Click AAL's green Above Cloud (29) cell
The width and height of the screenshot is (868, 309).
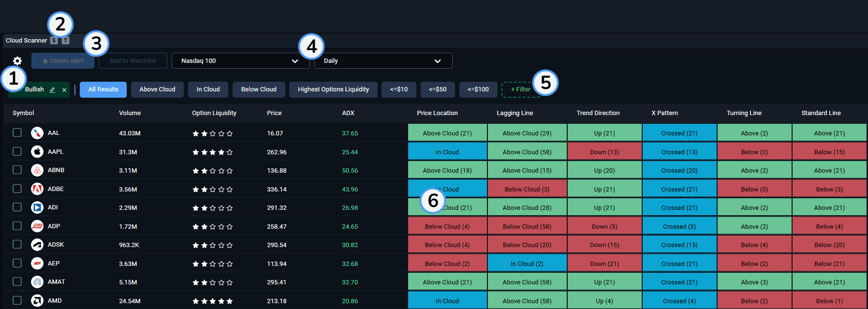[x=527, y=133]
